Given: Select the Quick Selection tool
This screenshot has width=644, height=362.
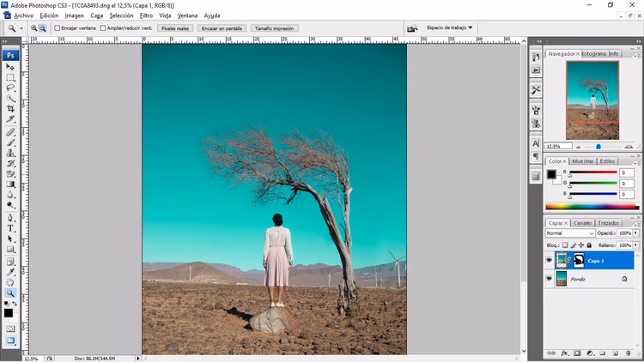Looking at the screenshot, I should 10,99.
